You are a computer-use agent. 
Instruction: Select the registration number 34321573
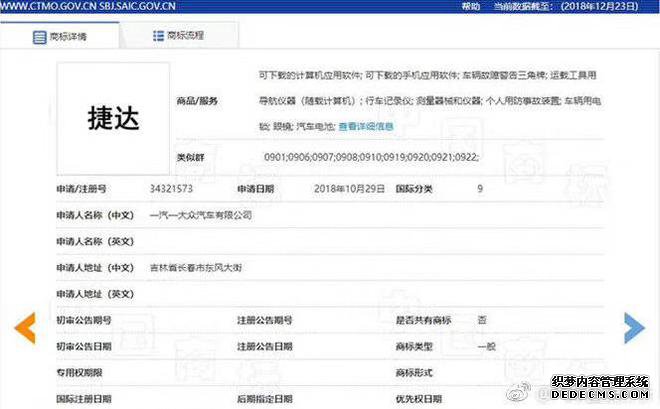(x=171, y=189)
